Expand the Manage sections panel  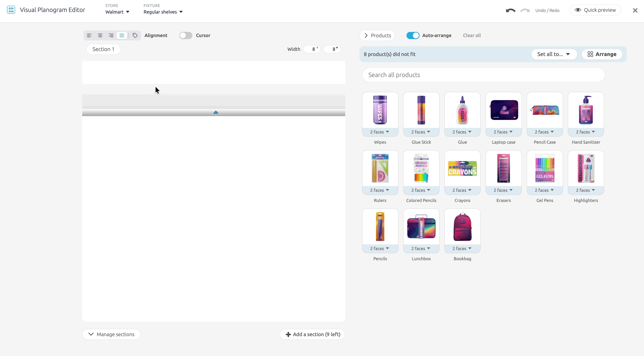tap(111, 334)
